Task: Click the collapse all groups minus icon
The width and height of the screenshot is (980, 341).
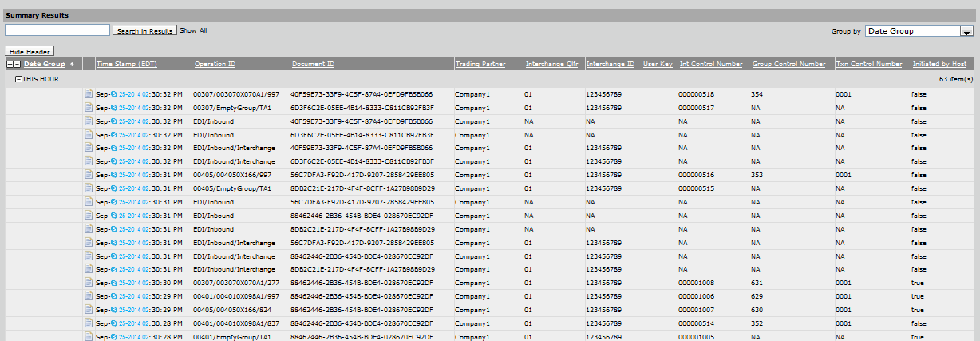Action: pos(17,64)
